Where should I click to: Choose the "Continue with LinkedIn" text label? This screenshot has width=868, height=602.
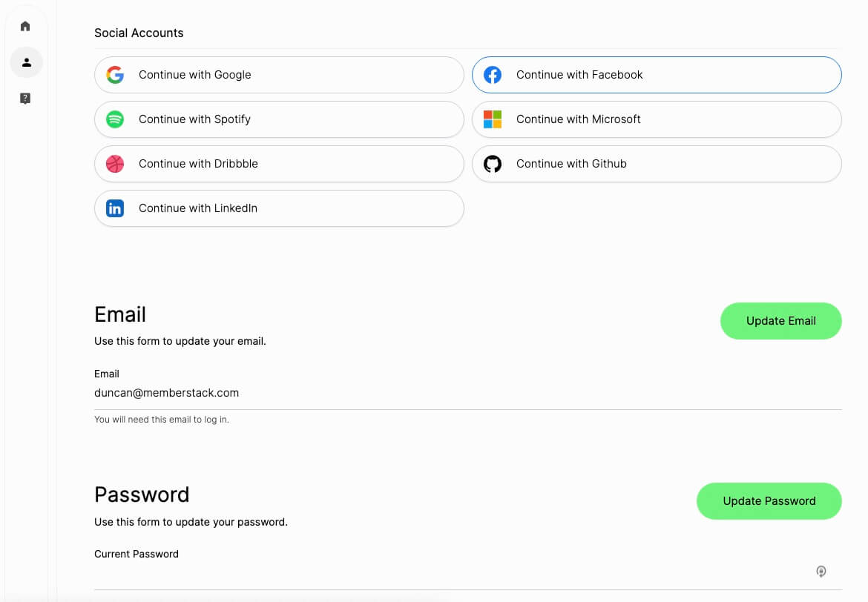(x=197, y=208)
